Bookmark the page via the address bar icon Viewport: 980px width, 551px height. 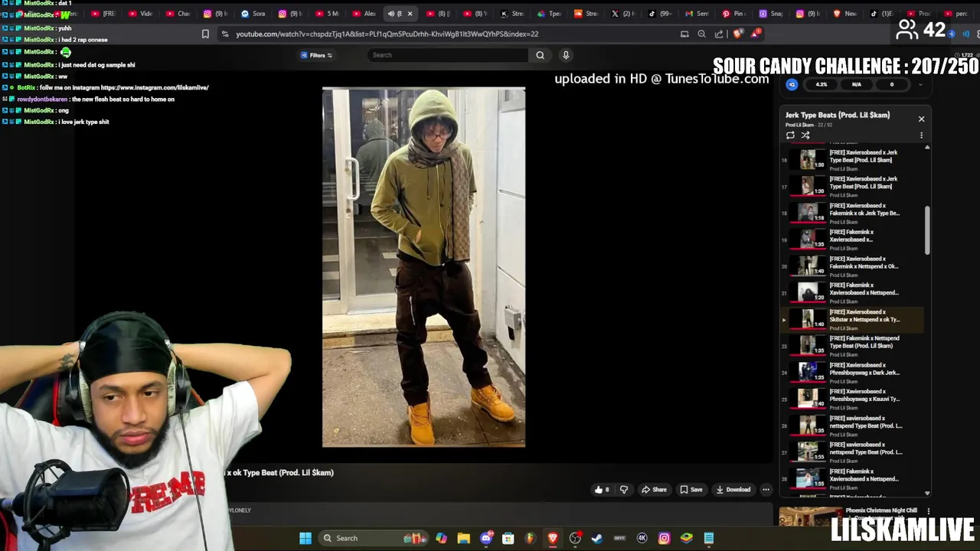(205, 34)
